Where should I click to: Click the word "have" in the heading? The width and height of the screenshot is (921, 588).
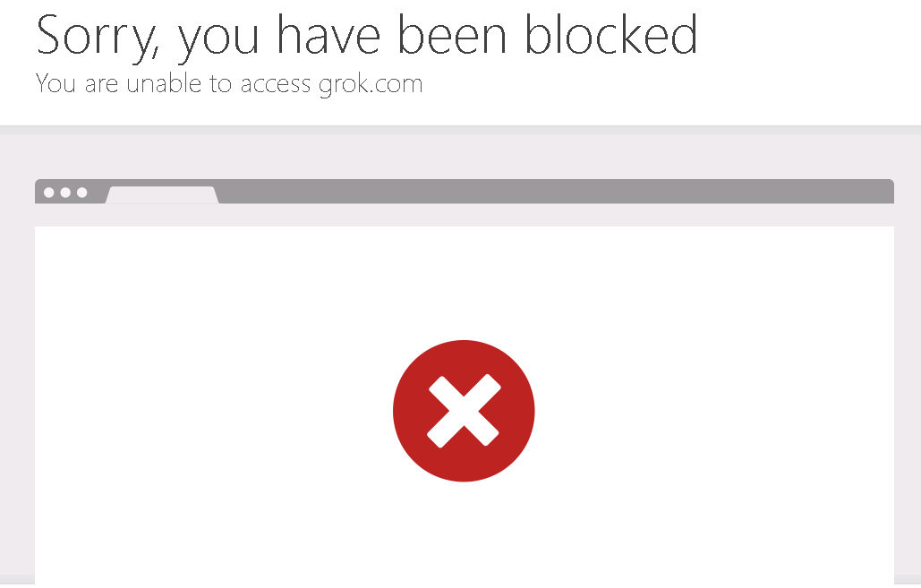[x=329, y=33]
